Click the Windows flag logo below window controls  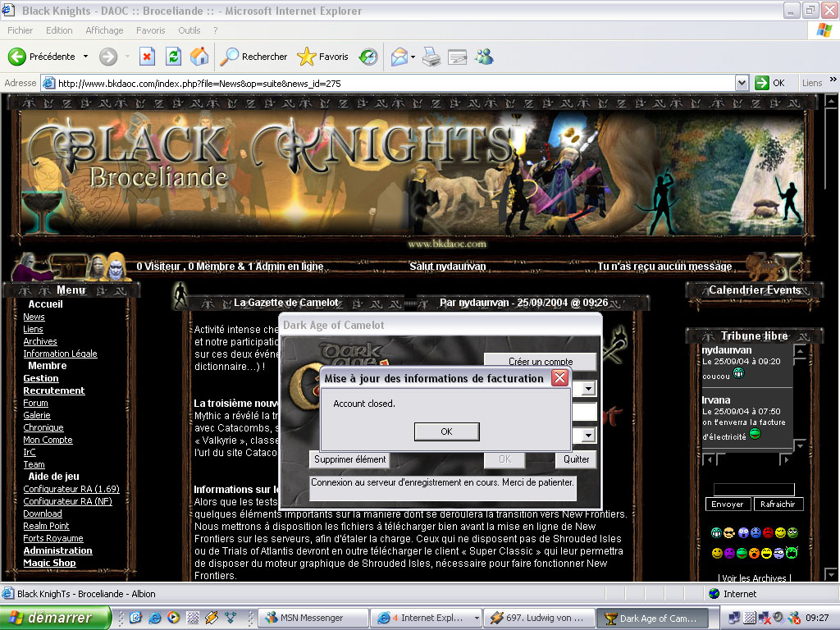click(x=824, y=30)
